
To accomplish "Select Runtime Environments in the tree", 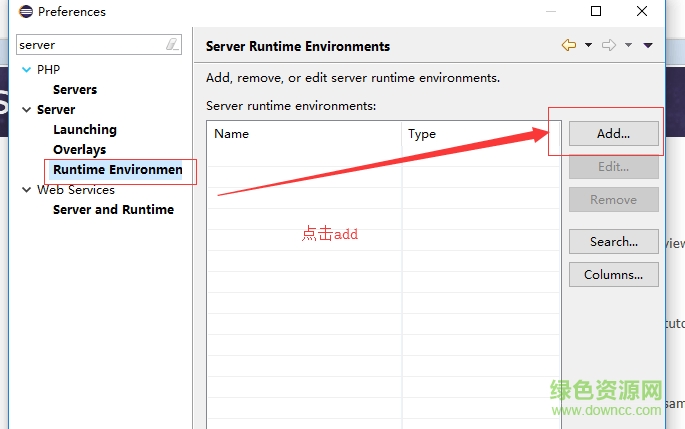I will (x=116, y=170).
